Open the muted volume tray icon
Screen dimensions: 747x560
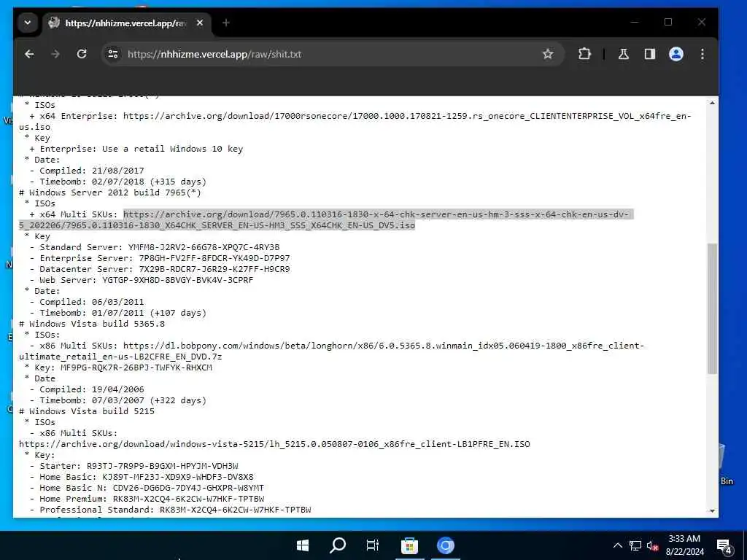pos(653,545)
